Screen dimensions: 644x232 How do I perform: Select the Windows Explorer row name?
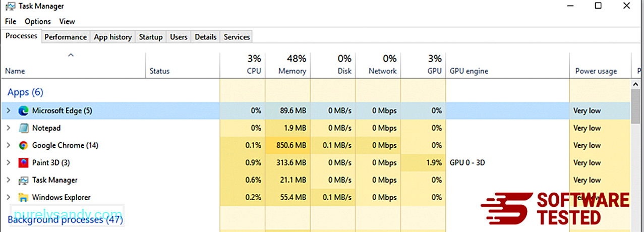click(62, 197)
